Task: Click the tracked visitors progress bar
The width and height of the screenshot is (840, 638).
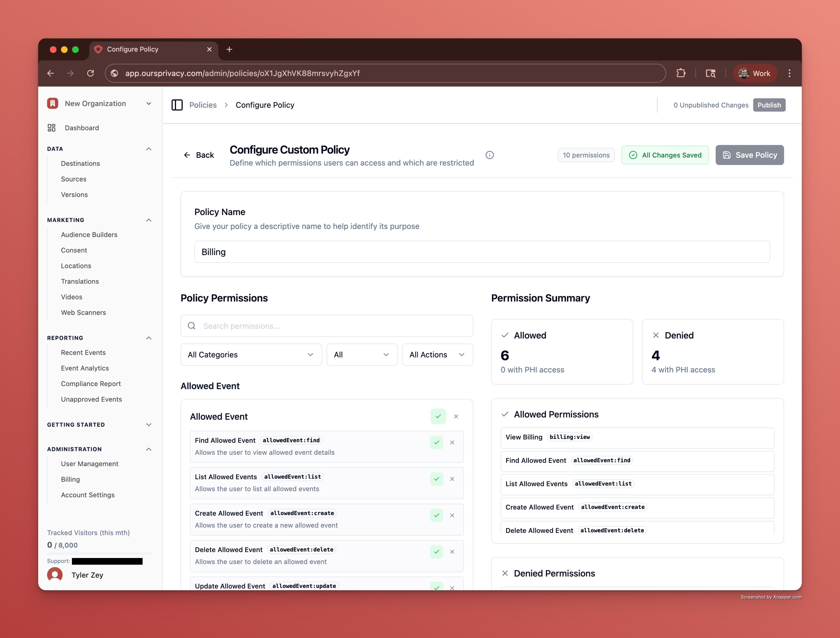Action: tap(100, 554)
